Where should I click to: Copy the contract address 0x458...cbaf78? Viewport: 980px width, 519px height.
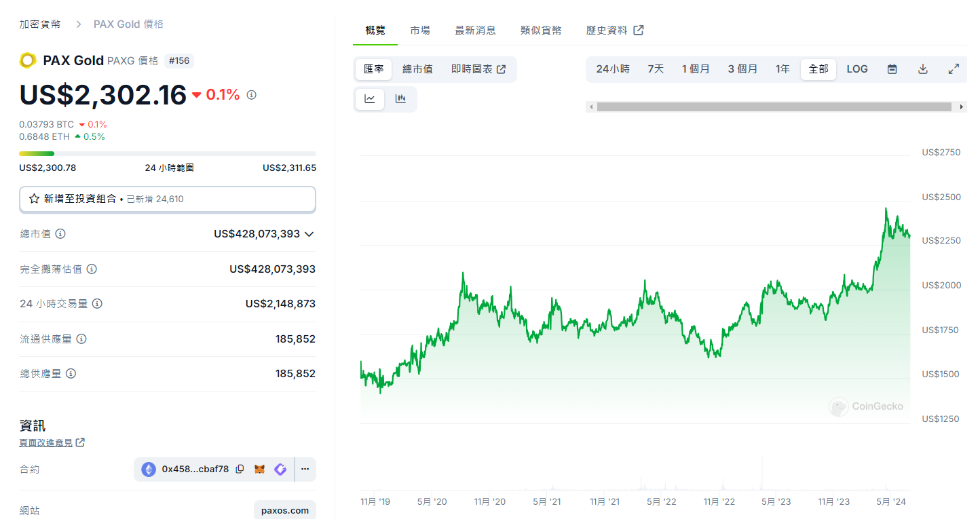click(240, 469)
